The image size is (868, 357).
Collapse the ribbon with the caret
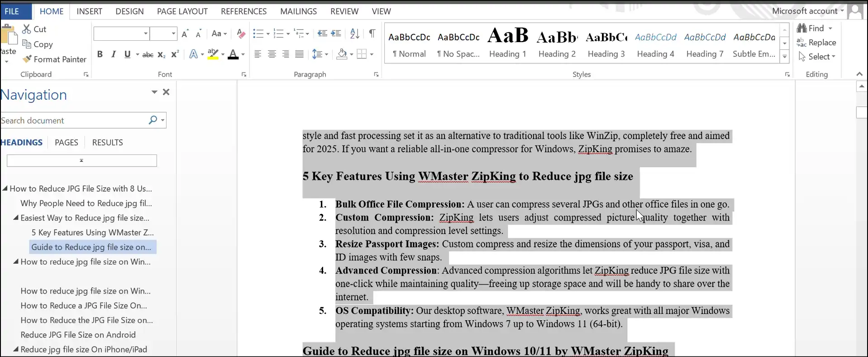click(x=859, y=74)
